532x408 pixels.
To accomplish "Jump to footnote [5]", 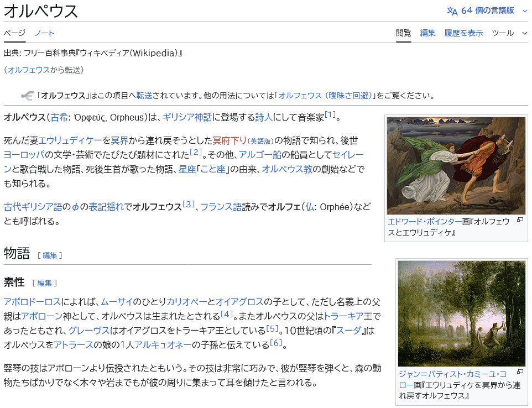I will coord(272,328).
